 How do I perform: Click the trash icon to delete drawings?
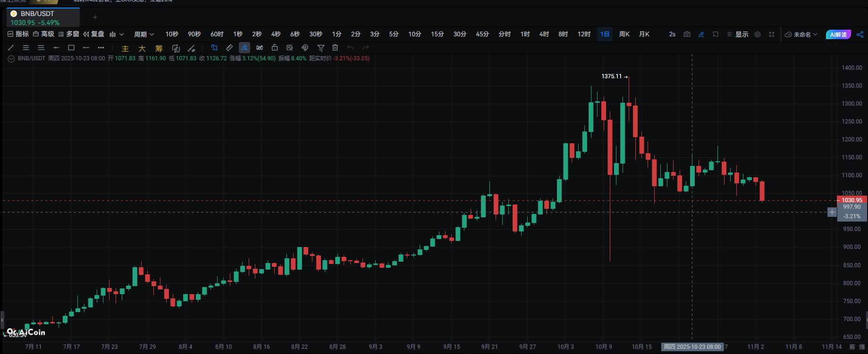pos(335,48)
